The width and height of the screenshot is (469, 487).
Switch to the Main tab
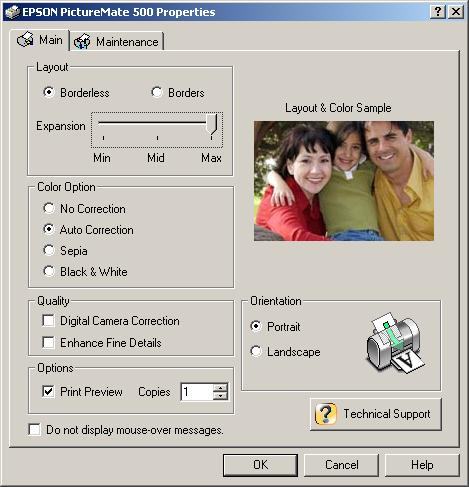(40, 40)
